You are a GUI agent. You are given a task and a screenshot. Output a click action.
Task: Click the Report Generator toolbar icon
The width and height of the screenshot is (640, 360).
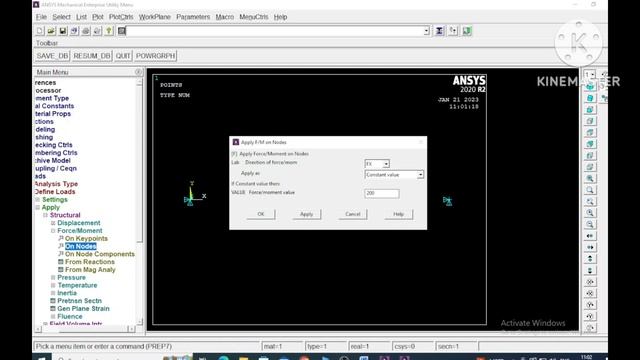pyautogui.click(x=97, y=31)
